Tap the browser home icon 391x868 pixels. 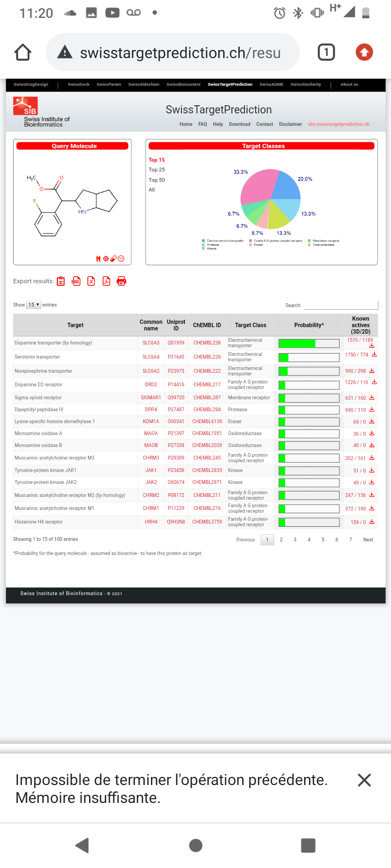click(x=23, y=53)
